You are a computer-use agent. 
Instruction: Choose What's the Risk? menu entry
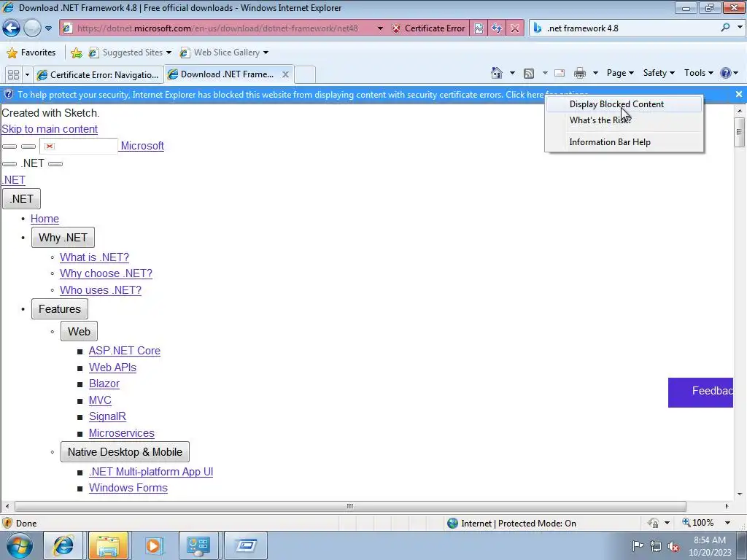coord(624,120)
